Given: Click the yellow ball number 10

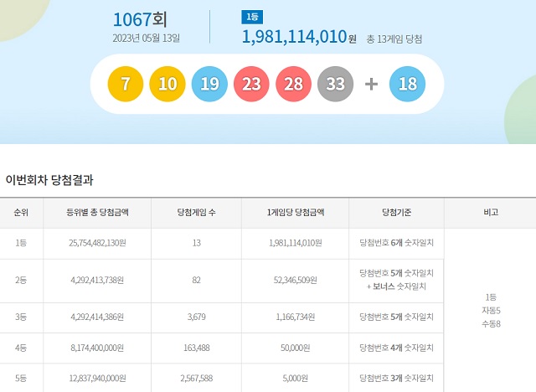Looking at the screenshot, I should (167, 84).
